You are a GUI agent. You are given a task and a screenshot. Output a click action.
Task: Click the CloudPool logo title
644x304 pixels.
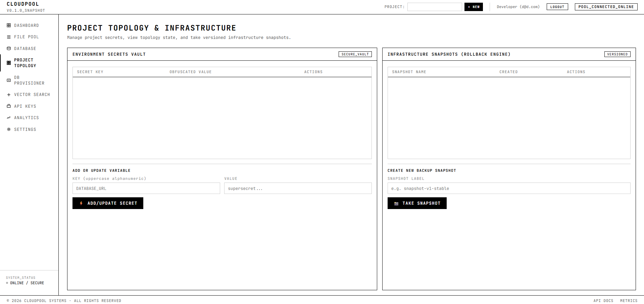(x=23, y=4)
